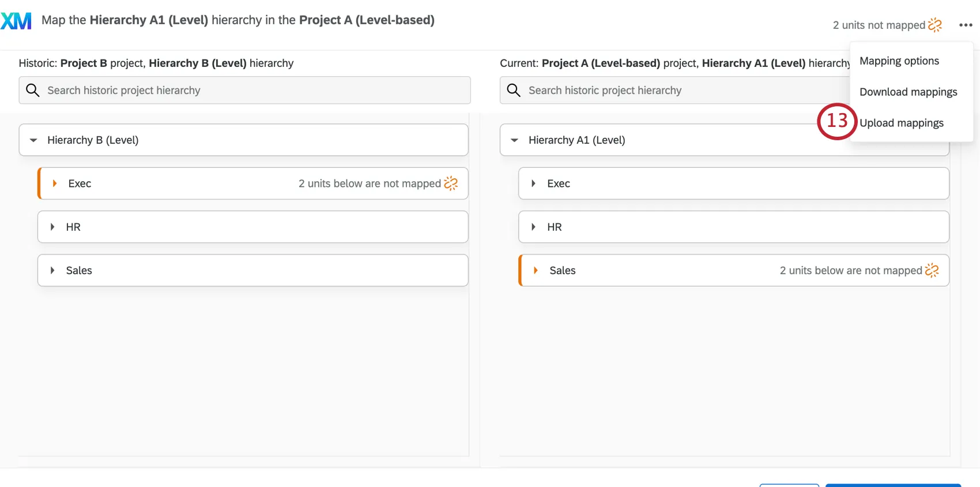Expand the Exec unit in the current hierarchy

pos(533,183)
